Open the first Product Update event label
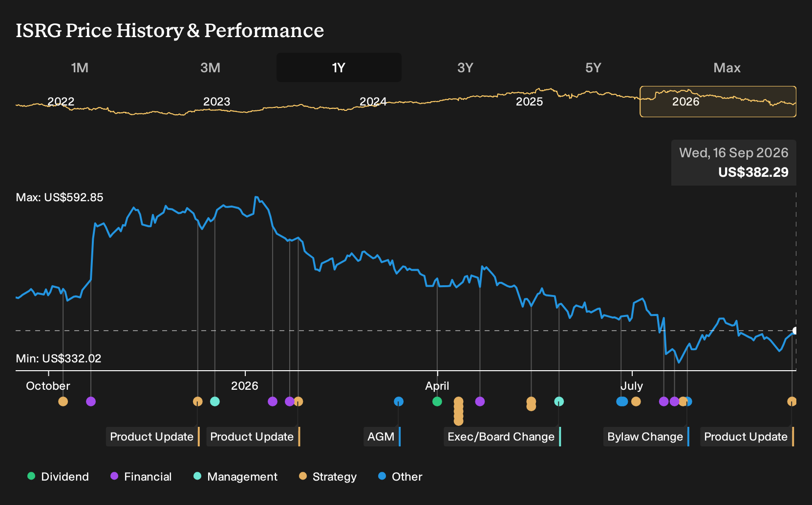Image resolution: width=812 pixels, height=505 pixels. 153,437
